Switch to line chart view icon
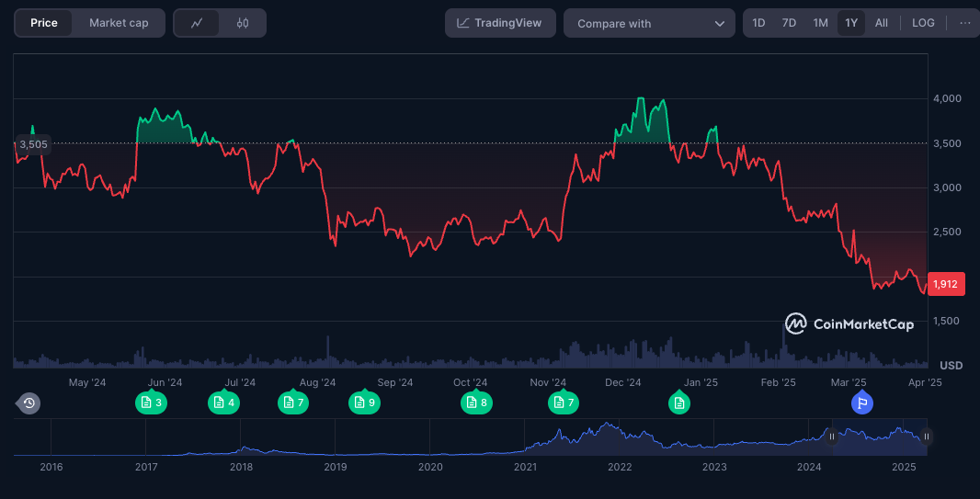Image resolution: width=980 pixels, height=499 pixels. (x=197, y=23)
